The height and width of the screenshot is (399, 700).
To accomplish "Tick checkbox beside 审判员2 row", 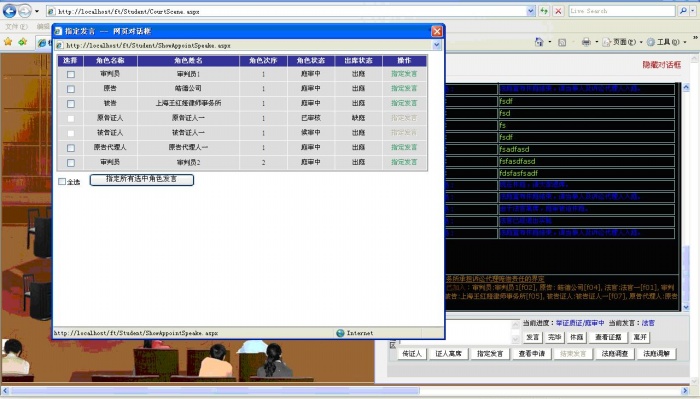I will click(x=71, y=163).
